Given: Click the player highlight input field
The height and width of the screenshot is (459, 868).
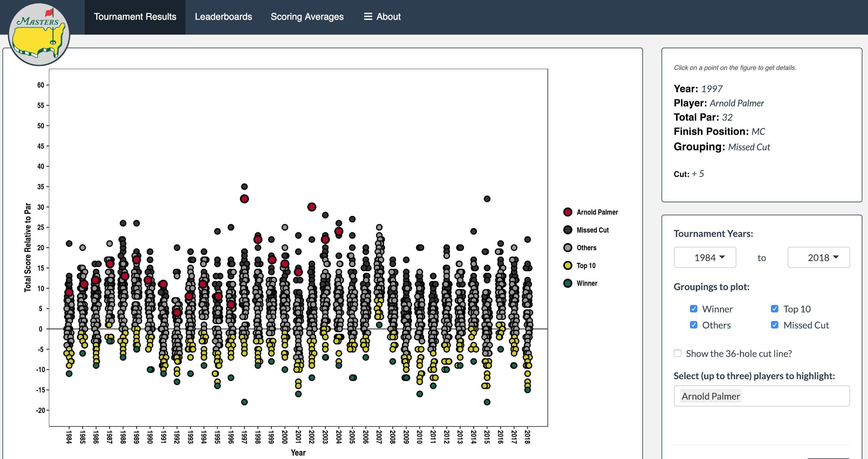Looking at the screenshot, I should (x=762, y=396).
